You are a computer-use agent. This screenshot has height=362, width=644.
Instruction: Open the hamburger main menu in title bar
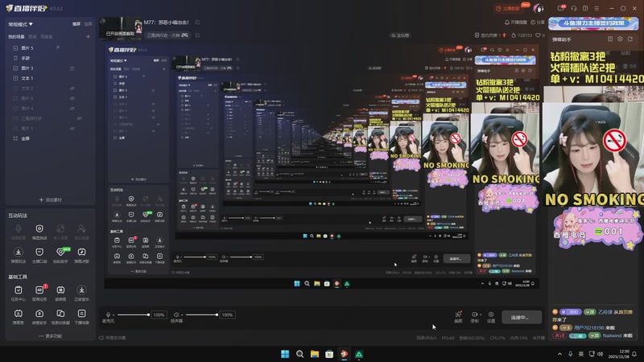pyautogui.click(x=597, y=8)
